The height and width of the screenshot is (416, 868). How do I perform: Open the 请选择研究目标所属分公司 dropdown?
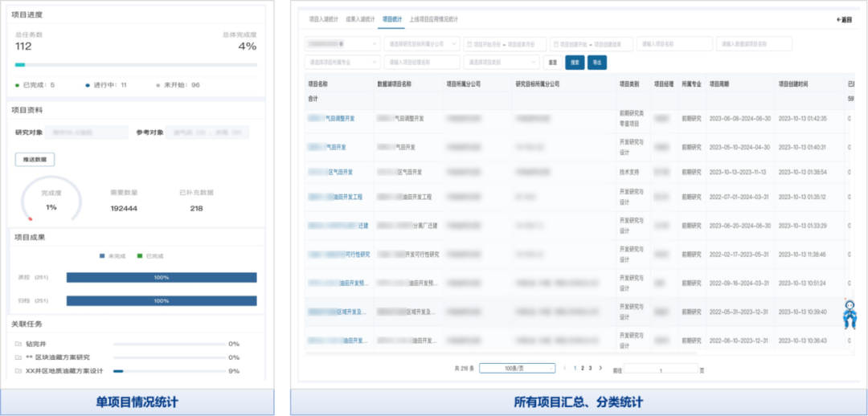point(423,44)
